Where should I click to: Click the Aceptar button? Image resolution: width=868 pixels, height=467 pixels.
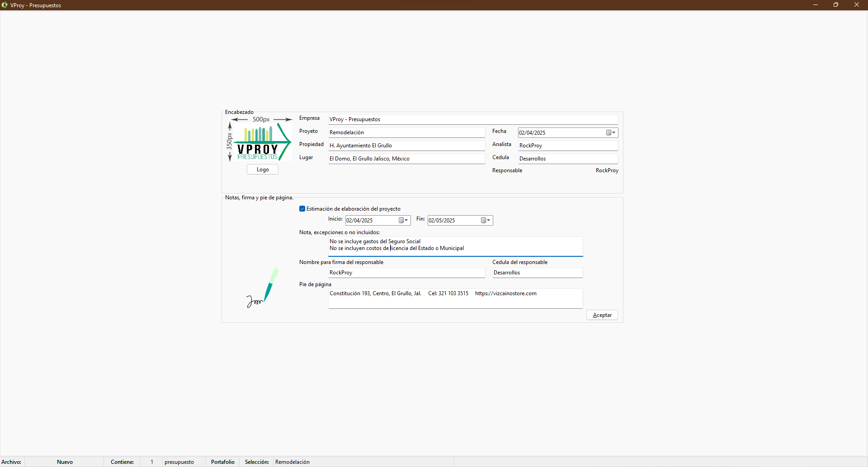point(602,315)
